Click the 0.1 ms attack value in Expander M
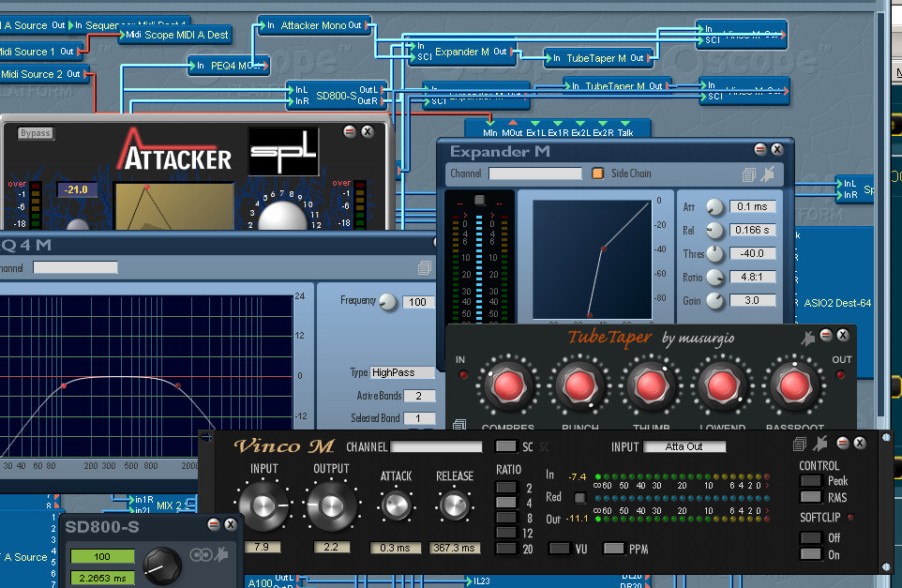 (x=752, y=206)
